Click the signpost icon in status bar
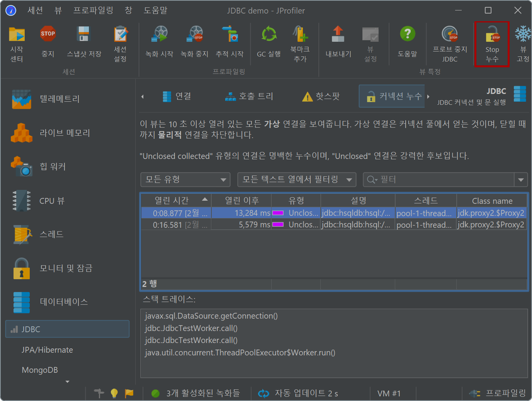The height and width of the screenshot is (401, 532). [x=99, y=393]
